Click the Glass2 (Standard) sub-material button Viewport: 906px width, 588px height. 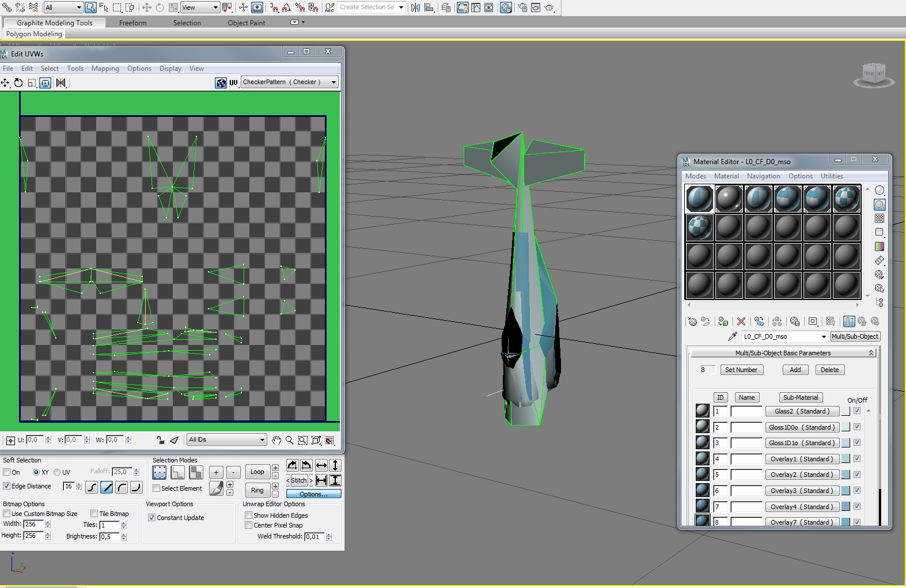(x=802, y=411)
